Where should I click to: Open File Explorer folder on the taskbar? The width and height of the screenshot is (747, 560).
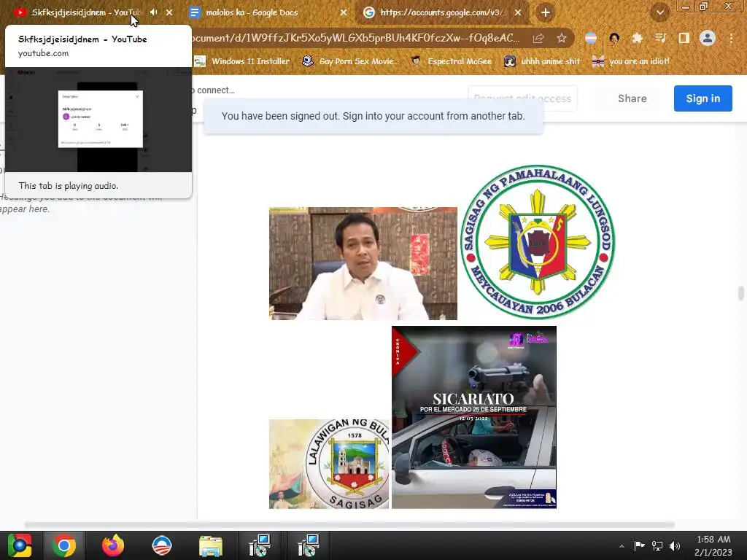point(211,546)
